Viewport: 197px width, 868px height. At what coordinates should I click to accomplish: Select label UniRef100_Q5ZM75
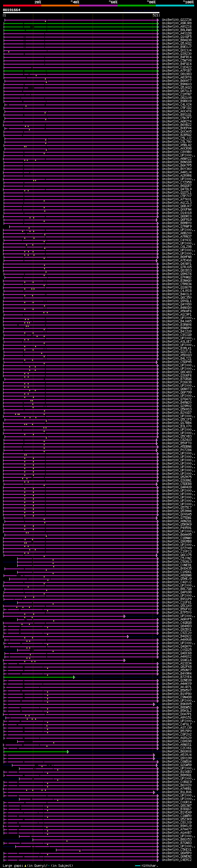pyautogui.click(x=177, y=477)
